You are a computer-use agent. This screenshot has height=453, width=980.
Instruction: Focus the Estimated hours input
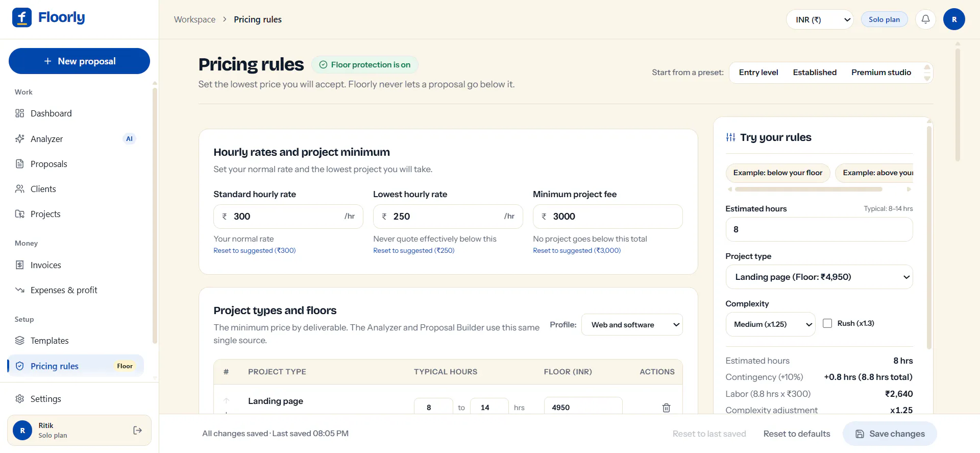coord(819,229)
